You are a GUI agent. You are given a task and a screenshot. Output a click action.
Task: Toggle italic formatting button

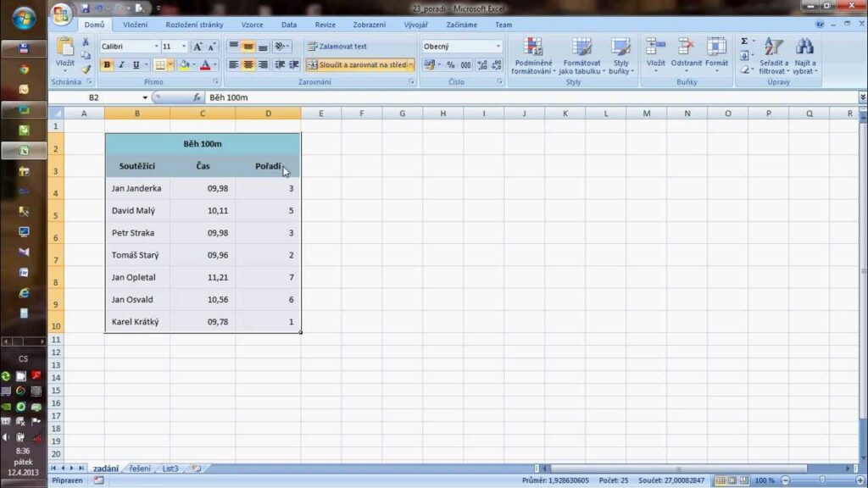tap(121, 64)
